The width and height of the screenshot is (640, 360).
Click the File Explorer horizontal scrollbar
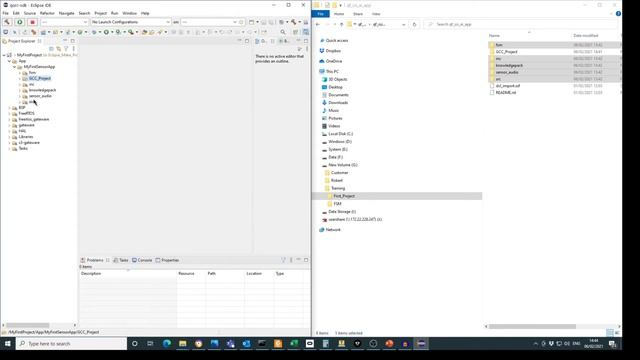pos(532,327)
